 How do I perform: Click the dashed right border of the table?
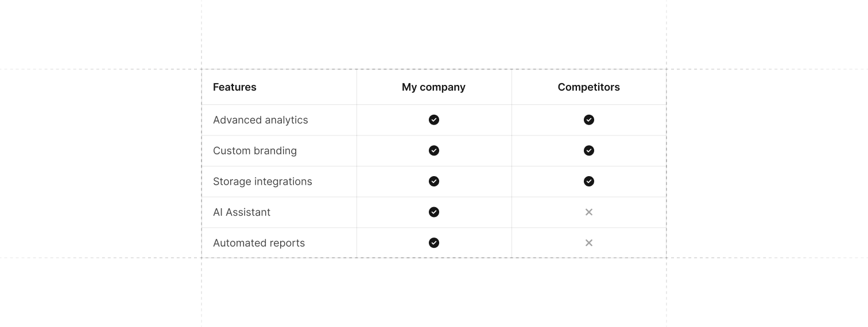click(666, 163)
